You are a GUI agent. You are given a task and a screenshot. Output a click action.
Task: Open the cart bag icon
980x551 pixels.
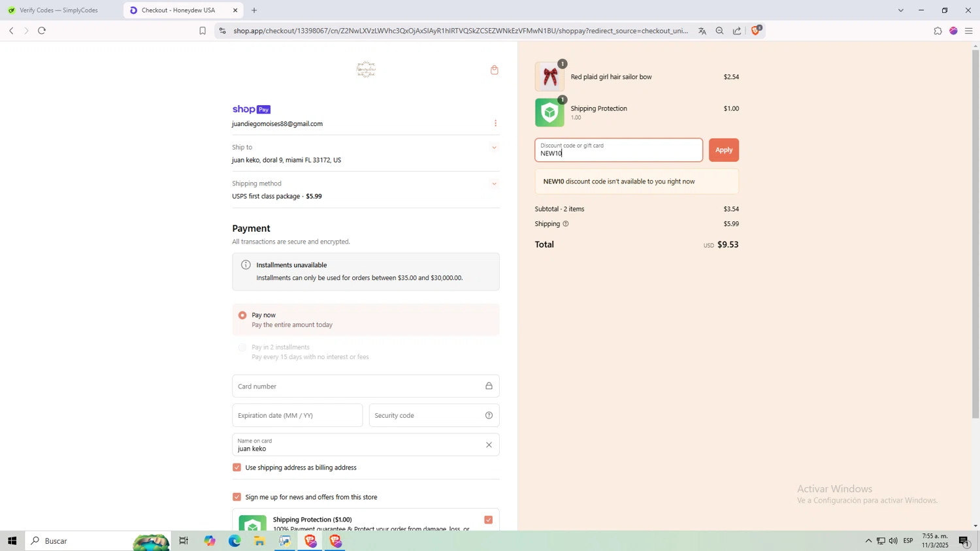(495, 70)
